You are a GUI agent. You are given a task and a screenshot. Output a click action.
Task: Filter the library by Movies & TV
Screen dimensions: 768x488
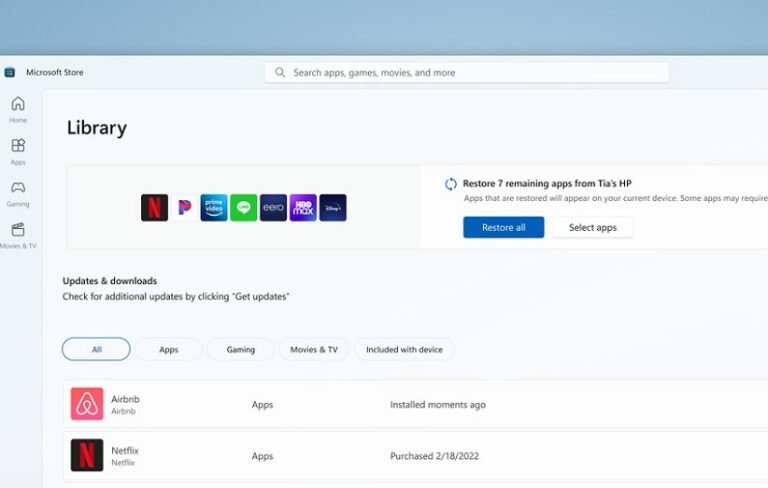click(313, 349)
